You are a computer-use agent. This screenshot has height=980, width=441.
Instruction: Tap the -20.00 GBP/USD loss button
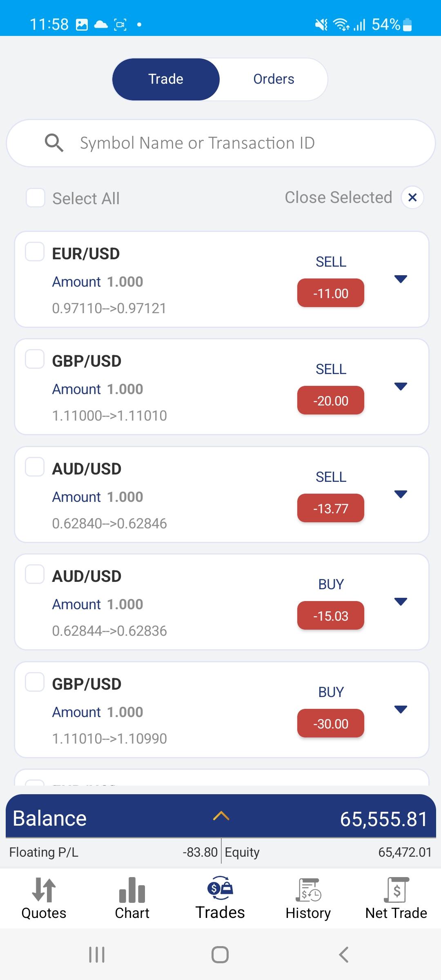point(331,401)
